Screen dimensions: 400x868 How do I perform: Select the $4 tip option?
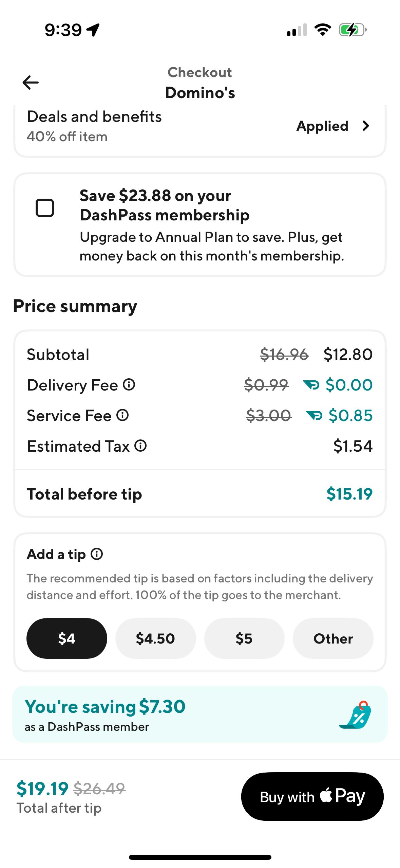[66, 638]
